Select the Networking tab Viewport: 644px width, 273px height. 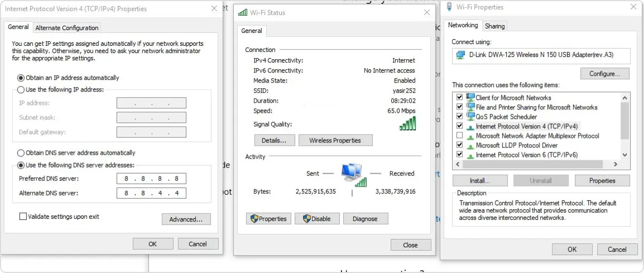point(463,25)
